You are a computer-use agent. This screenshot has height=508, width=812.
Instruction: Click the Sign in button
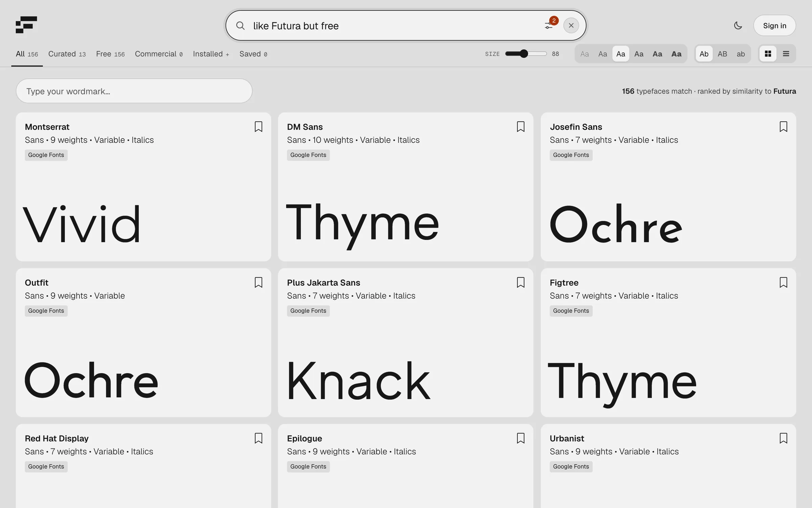[x=774, y=25]
